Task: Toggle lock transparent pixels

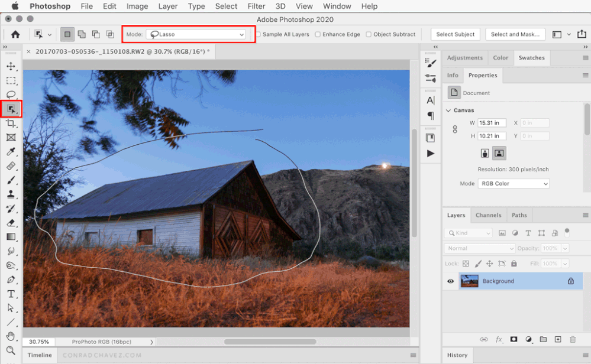Action: (466, 264)
